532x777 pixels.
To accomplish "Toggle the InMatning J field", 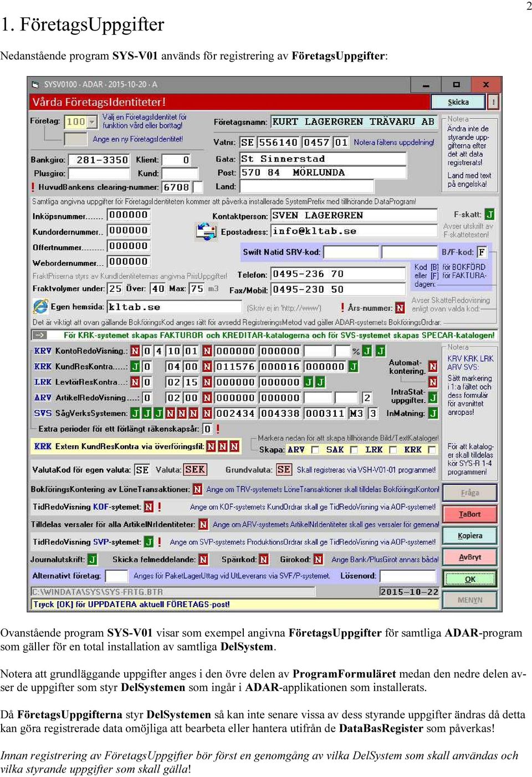I will pos(433,413).
